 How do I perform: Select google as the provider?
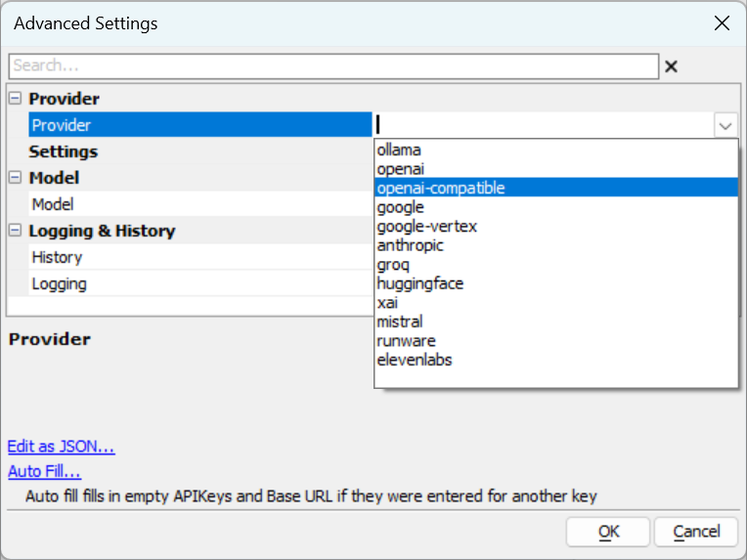point(556,207)
